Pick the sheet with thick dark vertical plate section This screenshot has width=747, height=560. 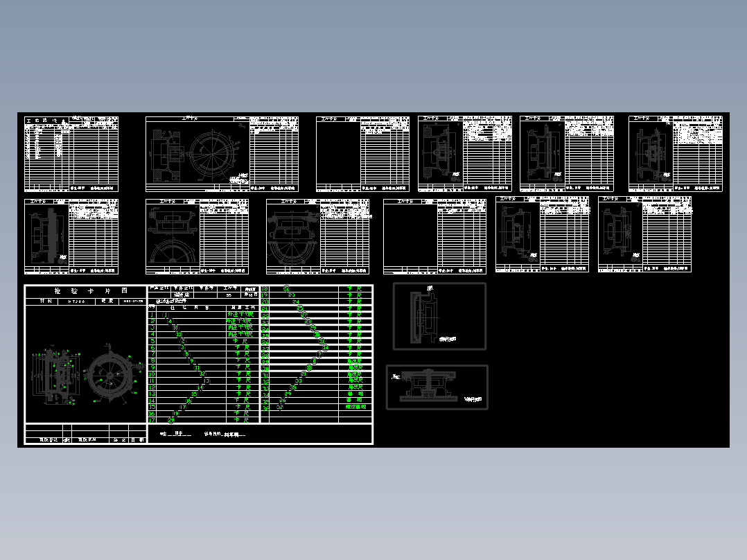(71, 236)
